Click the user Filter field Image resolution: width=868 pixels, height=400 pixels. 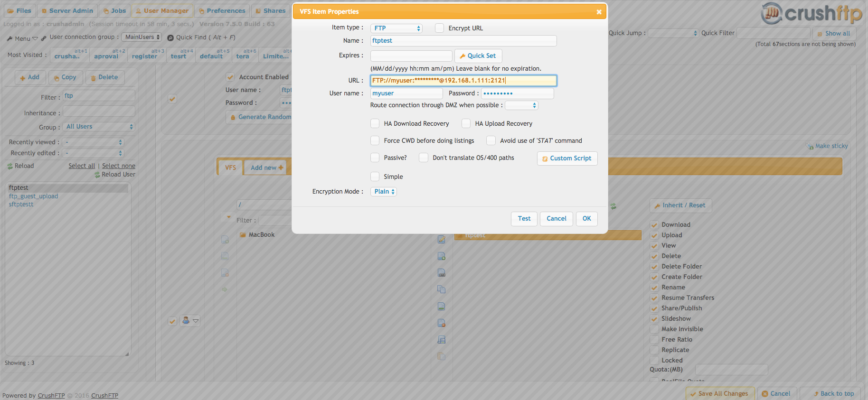click(99, 96)
